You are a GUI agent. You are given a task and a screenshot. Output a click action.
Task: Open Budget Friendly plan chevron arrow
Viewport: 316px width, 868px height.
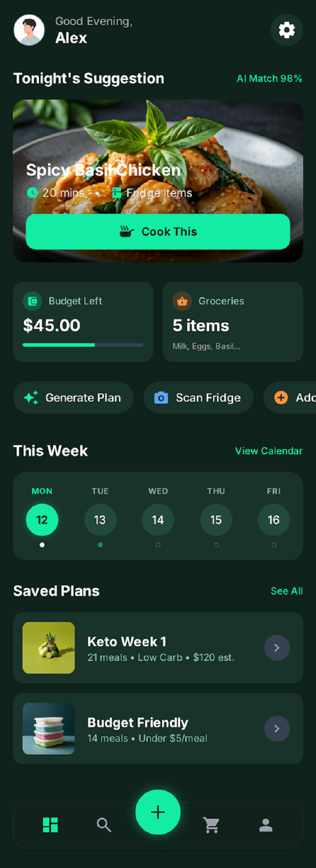277,728
